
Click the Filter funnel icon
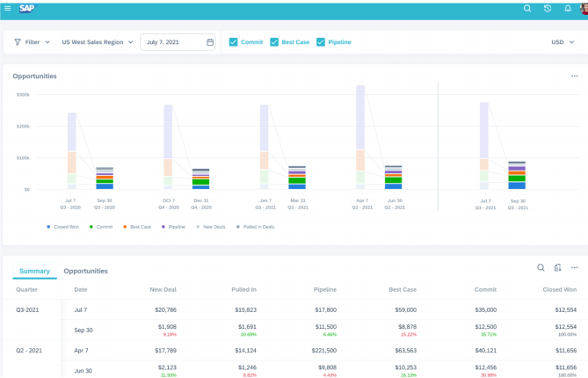point(18,42)
